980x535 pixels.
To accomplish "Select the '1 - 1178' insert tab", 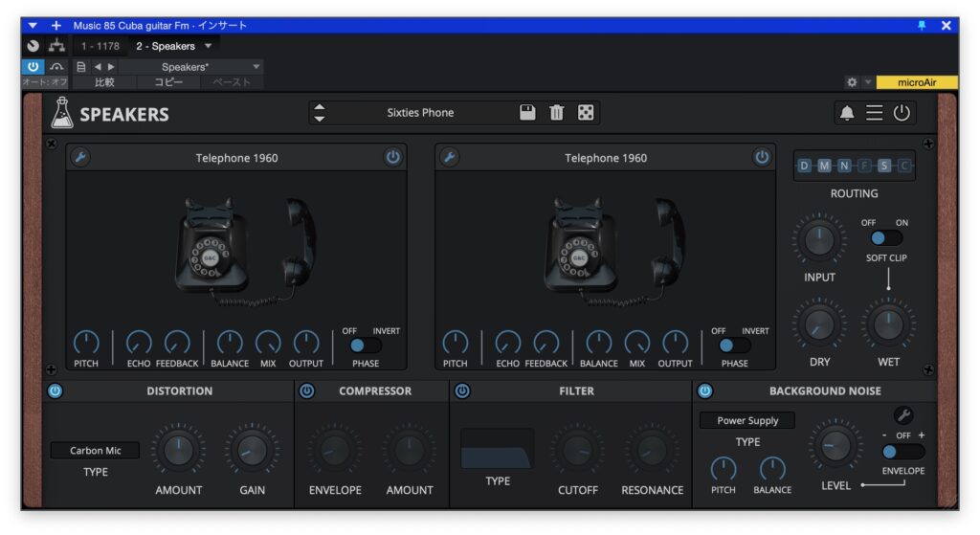I will pyautogui.click(x=100, y=46).
